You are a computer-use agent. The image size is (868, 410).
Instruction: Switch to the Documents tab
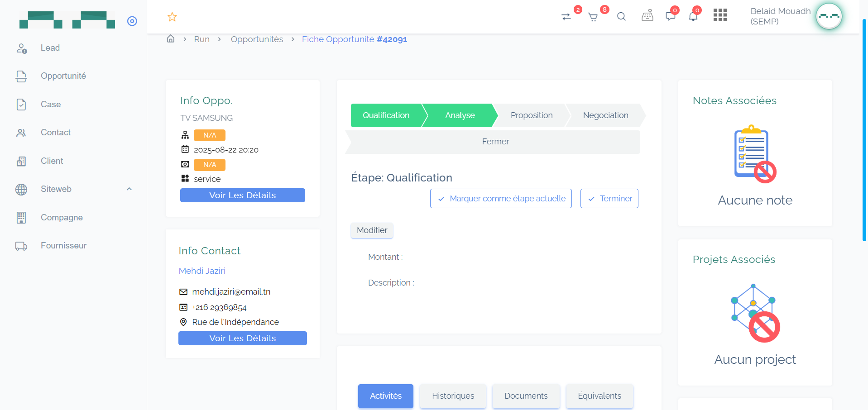526,396
